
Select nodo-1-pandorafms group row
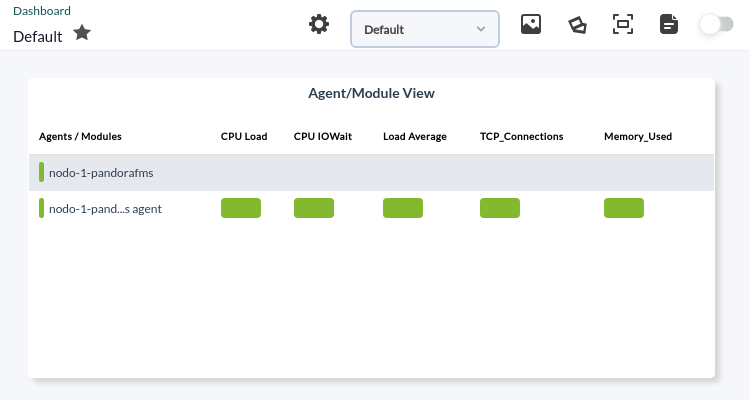[x=371, y=173]
